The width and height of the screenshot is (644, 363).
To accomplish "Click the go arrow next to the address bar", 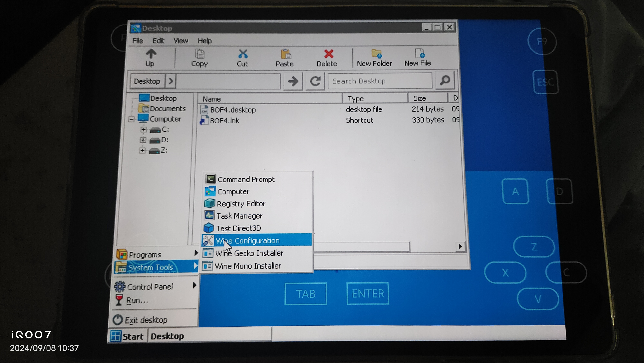I will [293, 81].
